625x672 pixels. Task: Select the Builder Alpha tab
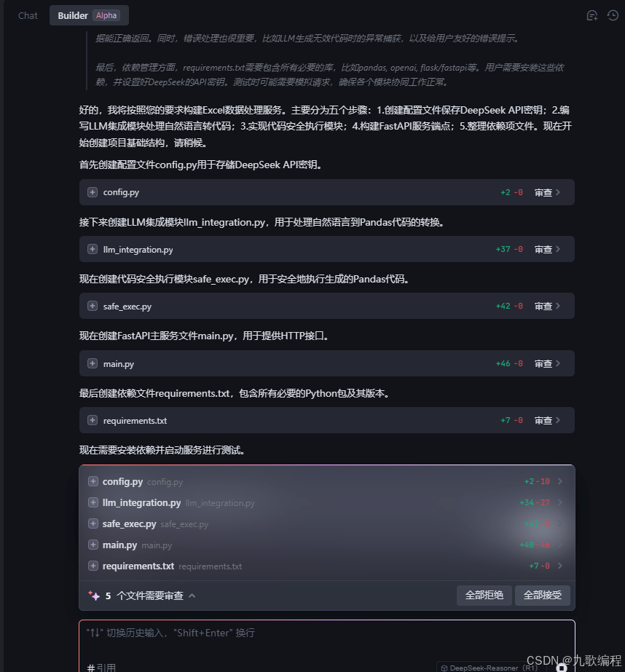click(x=89, y=15)
